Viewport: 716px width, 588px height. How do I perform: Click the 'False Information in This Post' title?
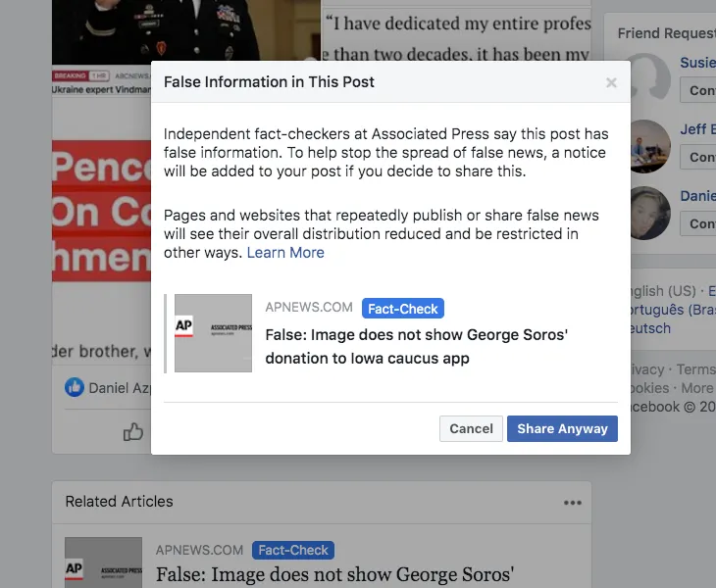tap(269, 82)
